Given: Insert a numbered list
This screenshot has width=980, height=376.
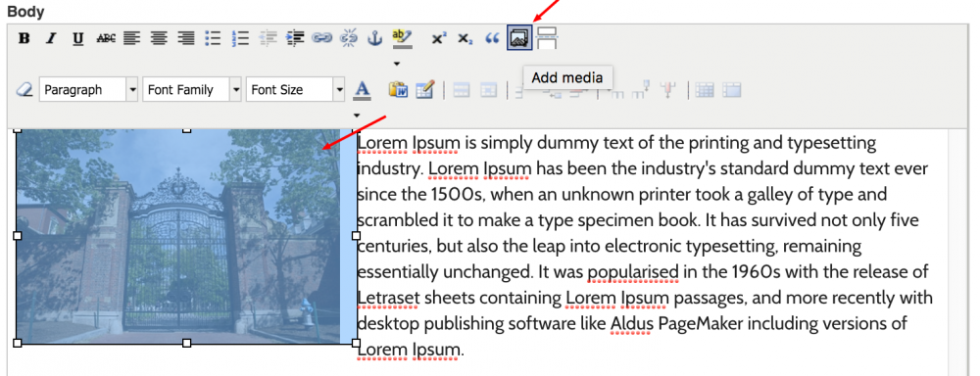Looking at the screenshot, I should point(240,39).
